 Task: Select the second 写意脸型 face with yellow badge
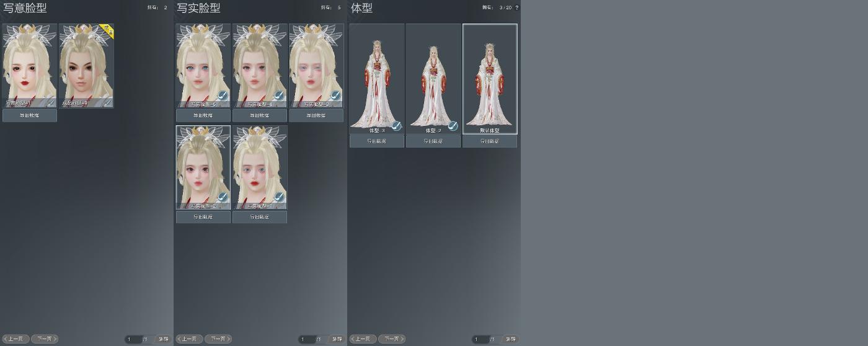pyautogui.click(x=86, y=66)
